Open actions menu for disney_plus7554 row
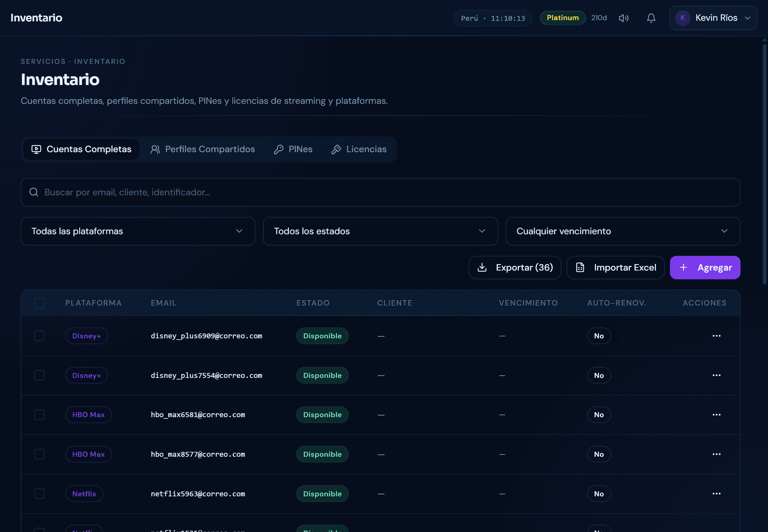768x532 pixels. 716,375
